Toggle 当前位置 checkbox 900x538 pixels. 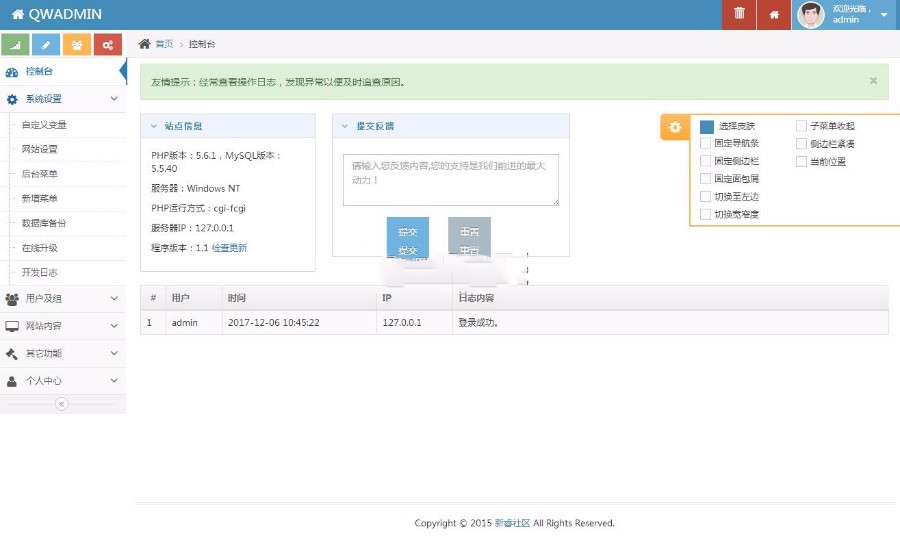click(801, 161)
